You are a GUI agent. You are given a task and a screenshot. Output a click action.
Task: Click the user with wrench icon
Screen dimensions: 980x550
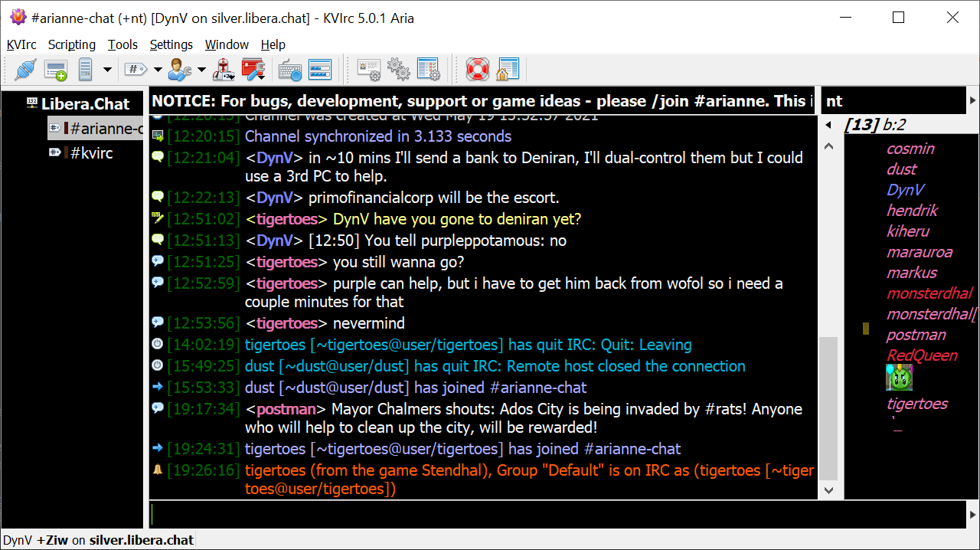179,70
